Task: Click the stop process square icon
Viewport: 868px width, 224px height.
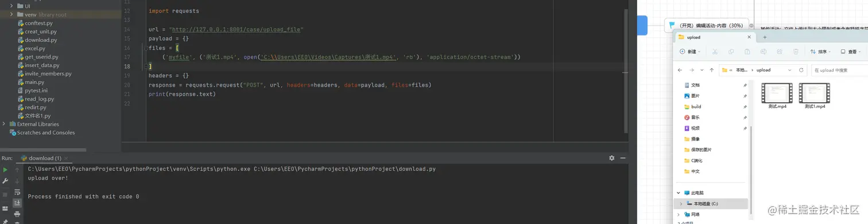Action: point(5,194)
